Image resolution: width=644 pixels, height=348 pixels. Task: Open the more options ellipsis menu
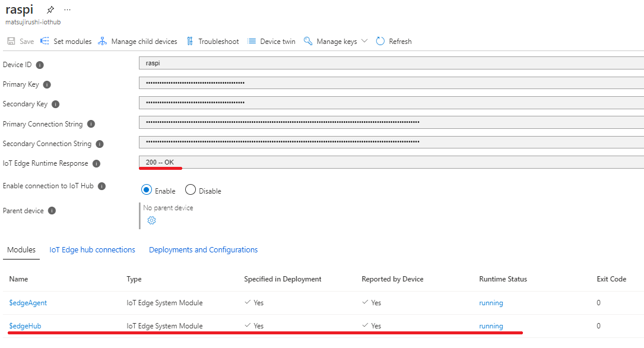pyautogui.click(x=67, y=10)
